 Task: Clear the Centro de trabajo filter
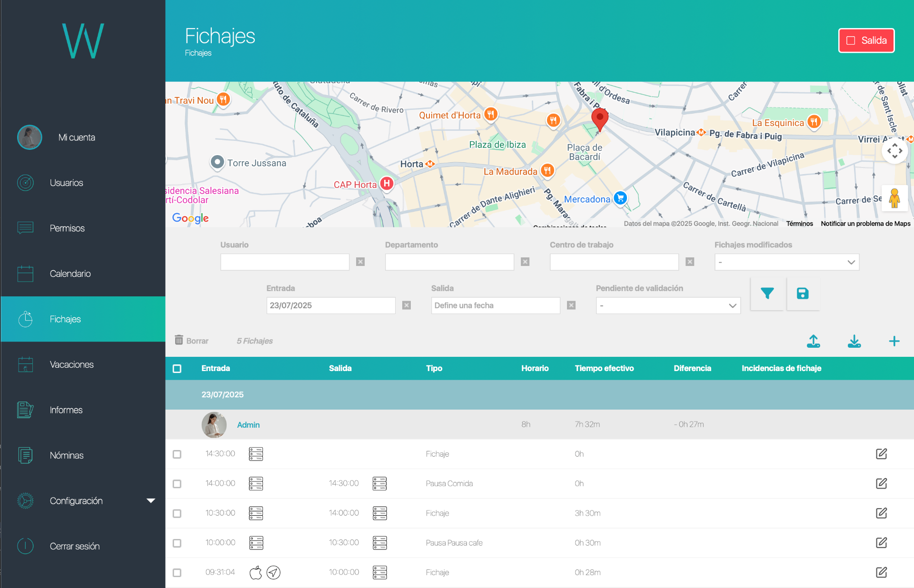690,262
